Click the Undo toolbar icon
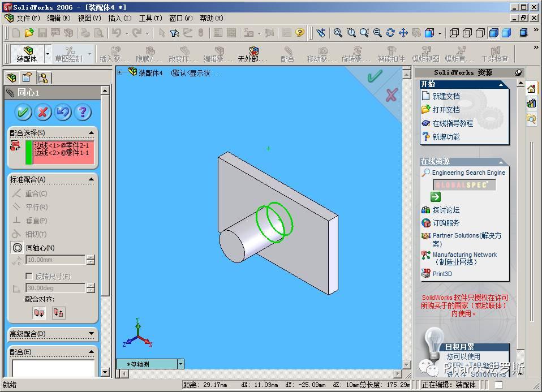 coord(117,33)
